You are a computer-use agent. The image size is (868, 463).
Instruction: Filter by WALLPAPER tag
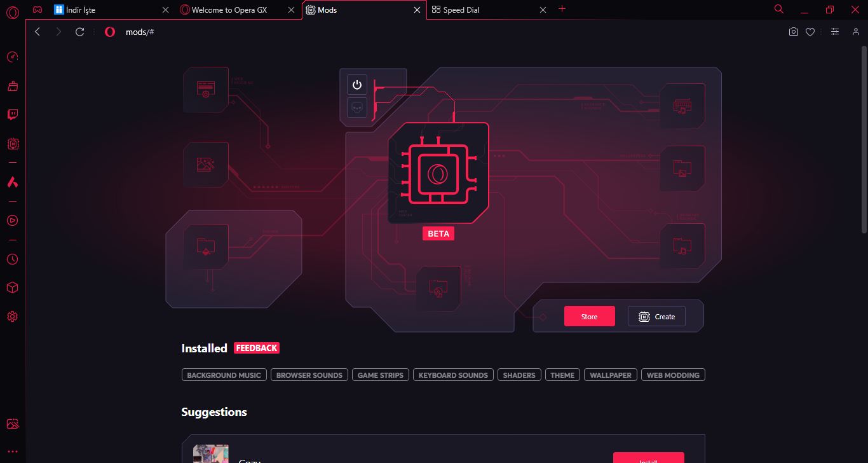point(611,375)
